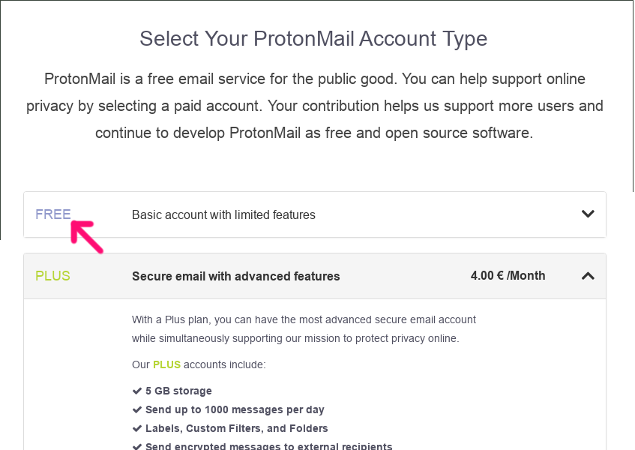
Task: Collapse the PLUS plan chevron
Action: pos(587,276)
